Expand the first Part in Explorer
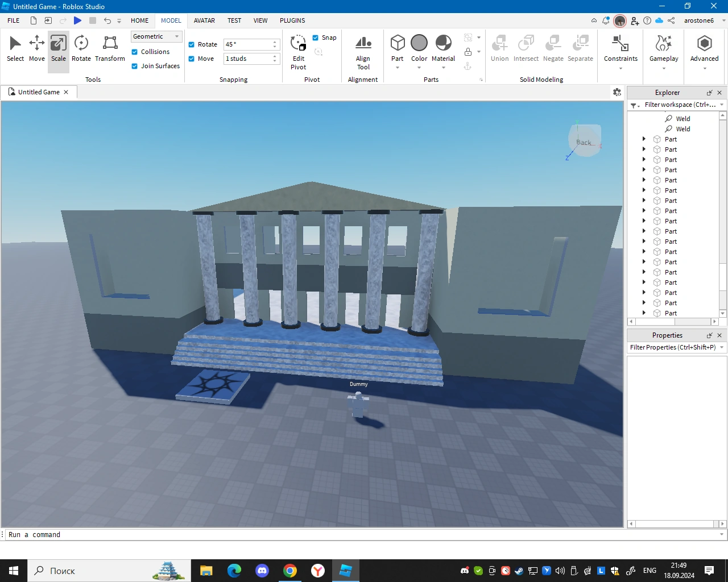Image resolution: width=728 pixels, height=582 pixels. pyautogui.click(x=644, y=139)
